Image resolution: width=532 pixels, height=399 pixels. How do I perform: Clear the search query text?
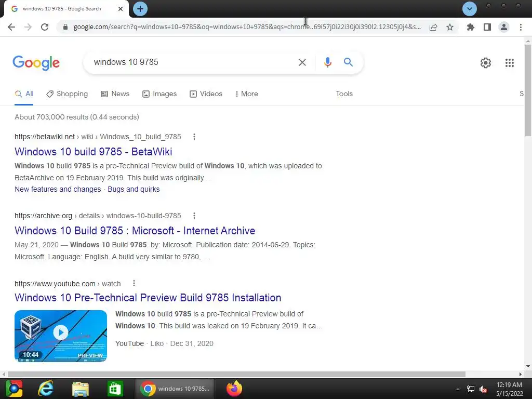coord(302,62)
